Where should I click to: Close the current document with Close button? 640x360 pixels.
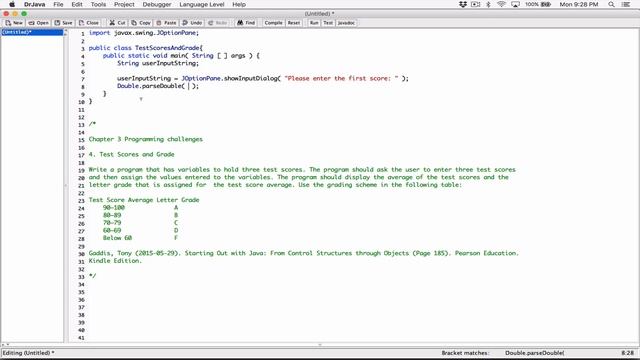(x=89, y=23)
